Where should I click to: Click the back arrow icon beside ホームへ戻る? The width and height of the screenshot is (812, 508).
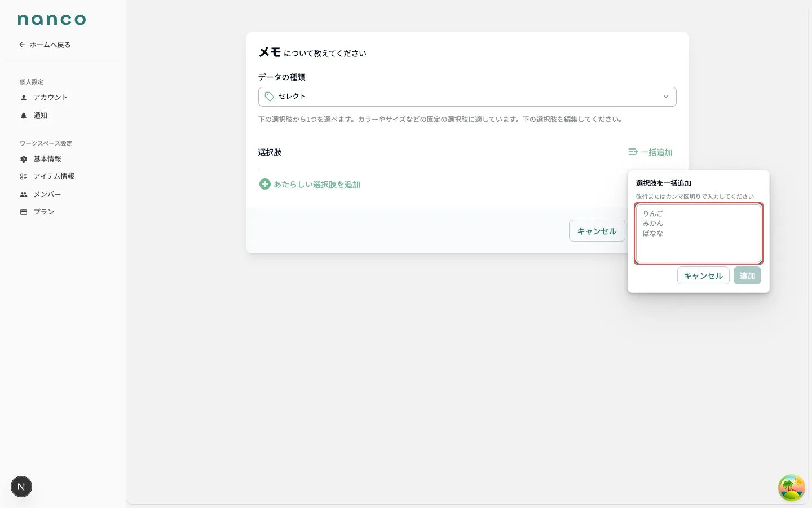pos(22,45)
